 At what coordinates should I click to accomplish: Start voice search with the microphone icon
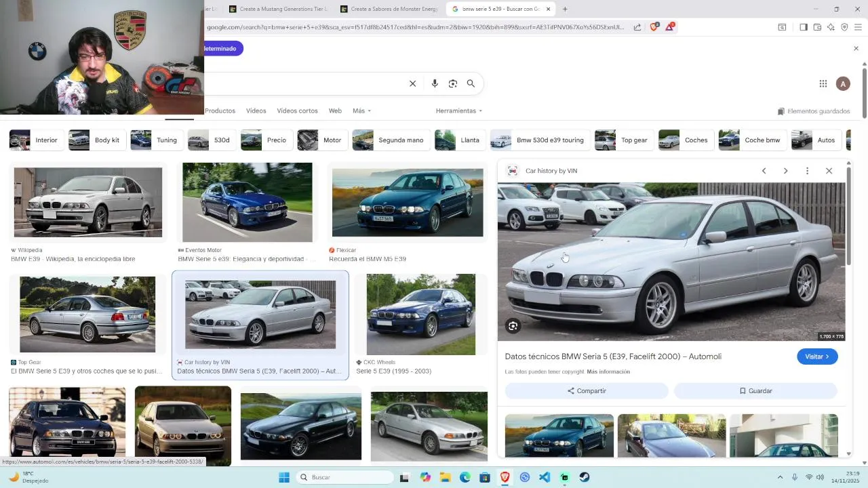pyautogui.click(x=435, y=83)
